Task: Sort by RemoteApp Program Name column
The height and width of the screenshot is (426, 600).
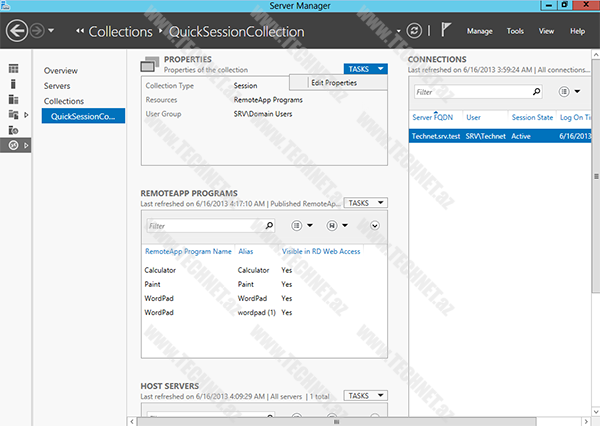Action: click(188, 251)
